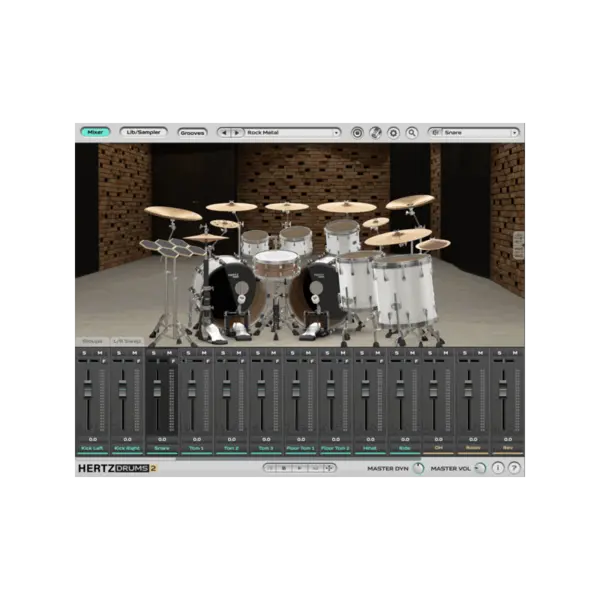Click the stop button in transport bar
Image resolution: width=600 pixels, height=600 pixels.
[284, 468]
